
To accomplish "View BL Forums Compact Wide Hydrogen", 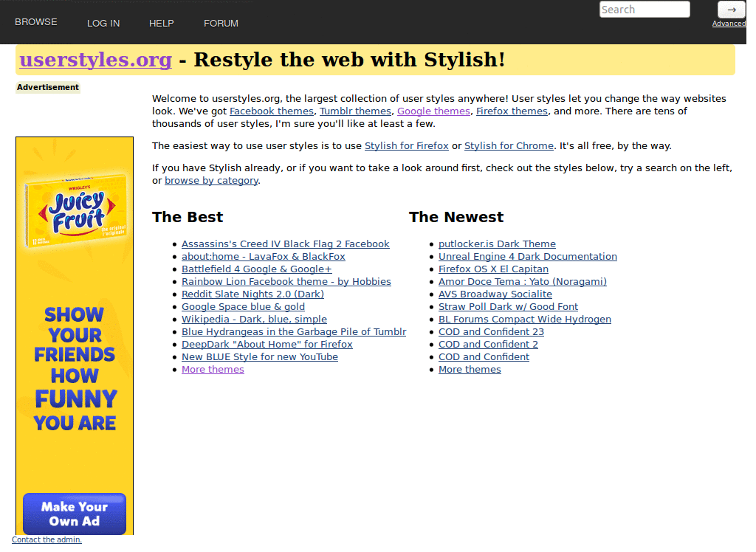I will point(525,319).
